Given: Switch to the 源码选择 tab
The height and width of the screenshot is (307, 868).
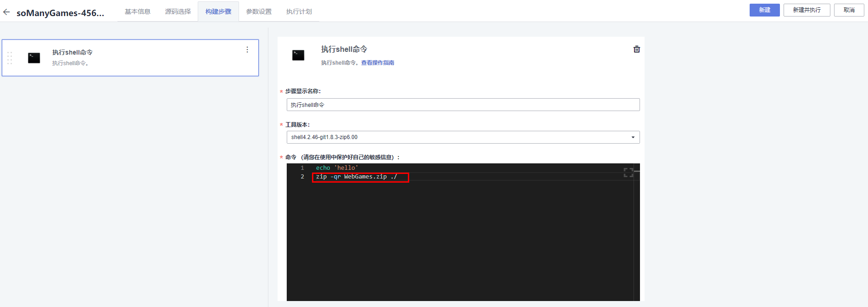Looking at the screenshot, I should [x=178, y=11].
